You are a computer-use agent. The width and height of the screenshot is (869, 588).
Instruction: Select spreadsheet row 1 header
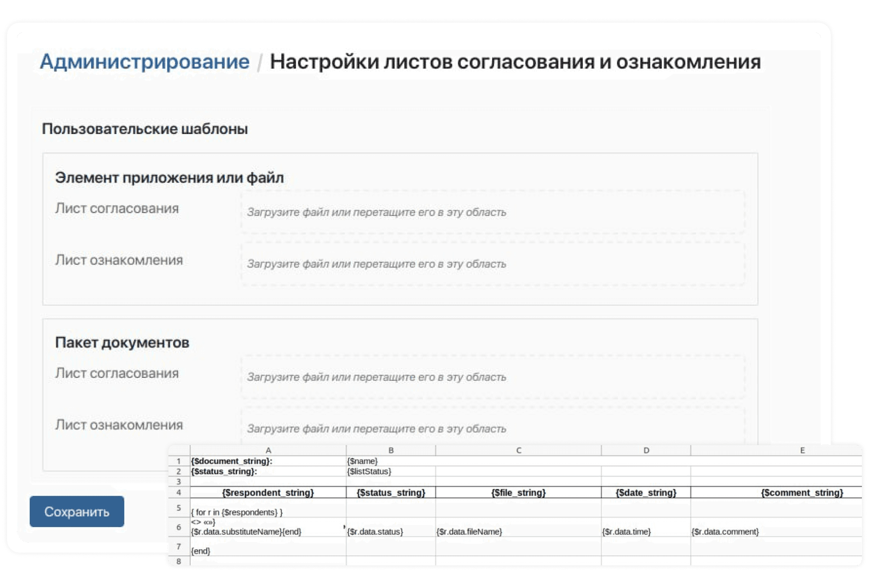pyautogui.click(x=179, y=461)
